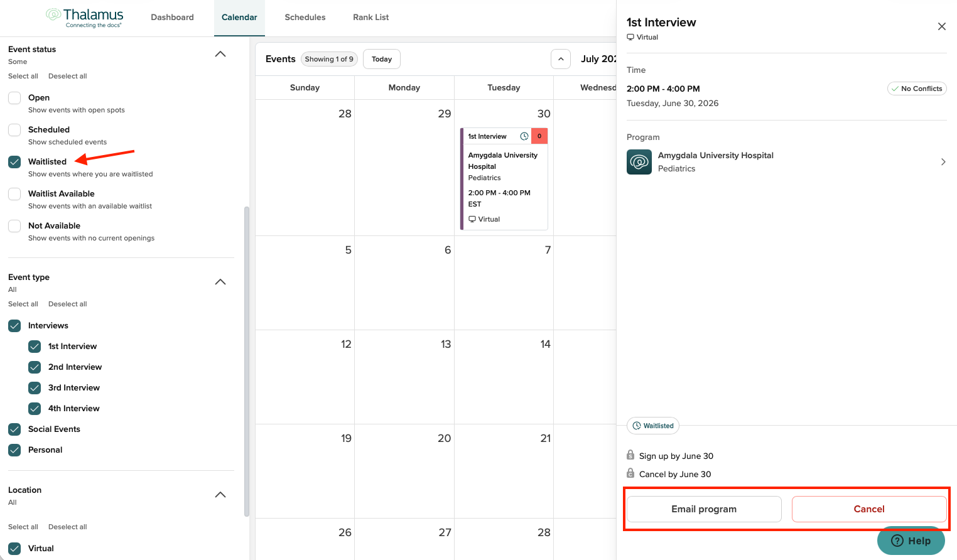Click the Waitlisted status badge

tap(652, 426)
